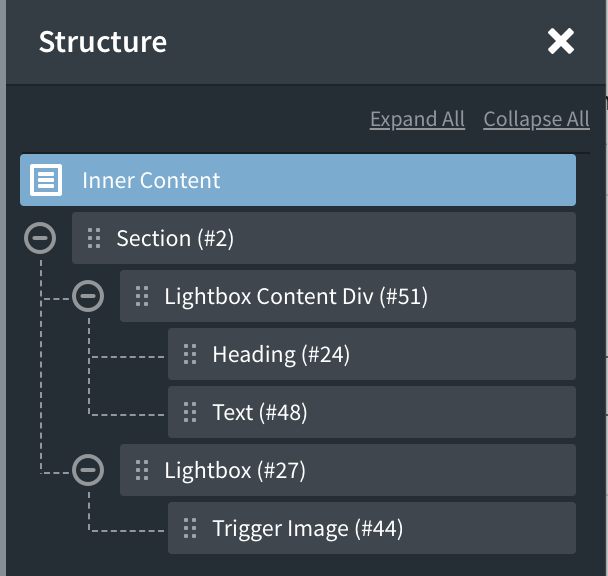Click the Expand All link
608x576 pixels.
point(417,119)
